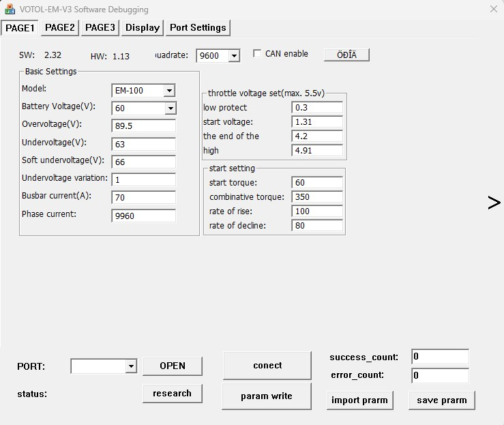The image size is (504, 425).
Task: Open the baud rate 9600 dropdown
Action: [234, 56]
